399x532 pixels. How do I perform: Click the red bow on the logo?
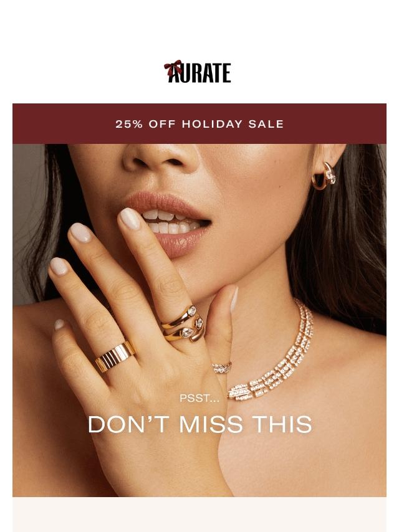pyautogui.click(x=173, y=68)
